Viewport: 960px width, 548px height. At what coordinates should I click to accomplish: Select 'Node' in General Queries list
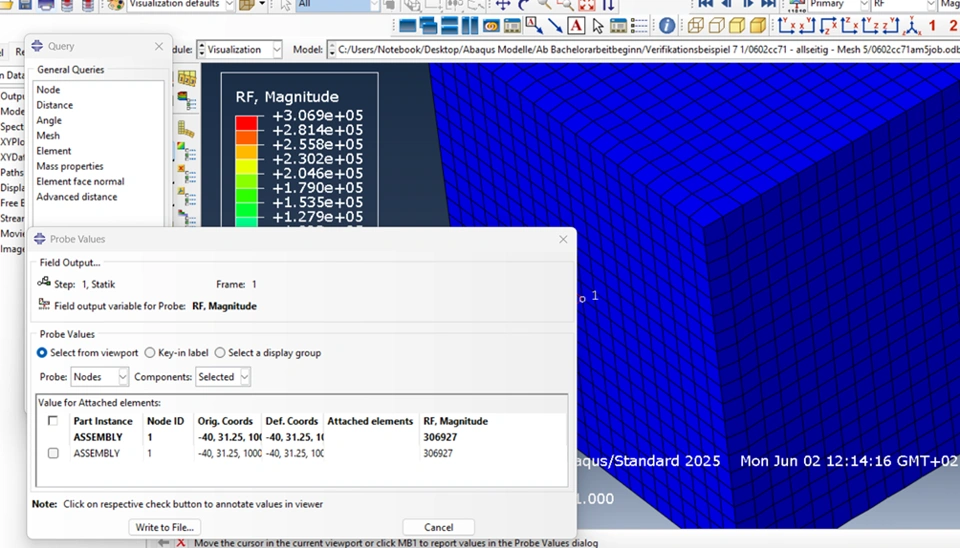48,89
